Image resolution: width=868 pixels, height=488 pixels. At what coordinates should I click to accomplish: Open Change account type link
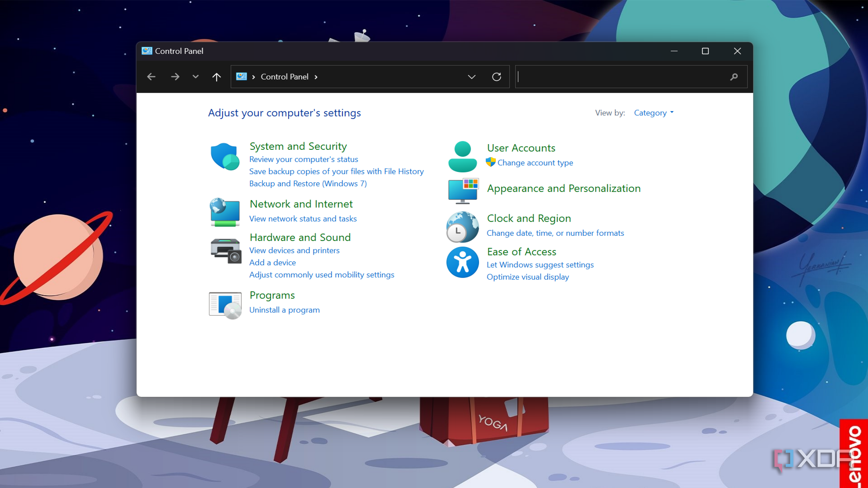[x=535, y=163]
